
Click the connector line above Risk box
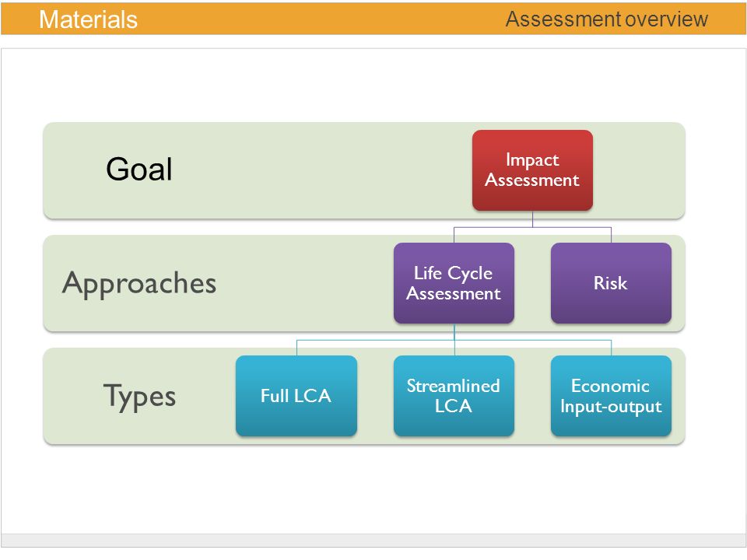click(611, 235)
